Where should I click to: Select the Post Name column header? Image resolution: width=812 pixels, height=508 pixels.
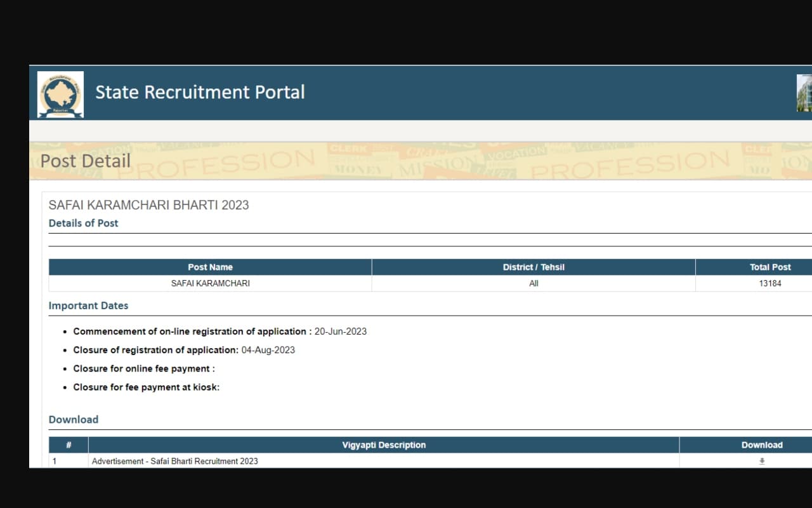coord(210,267)
